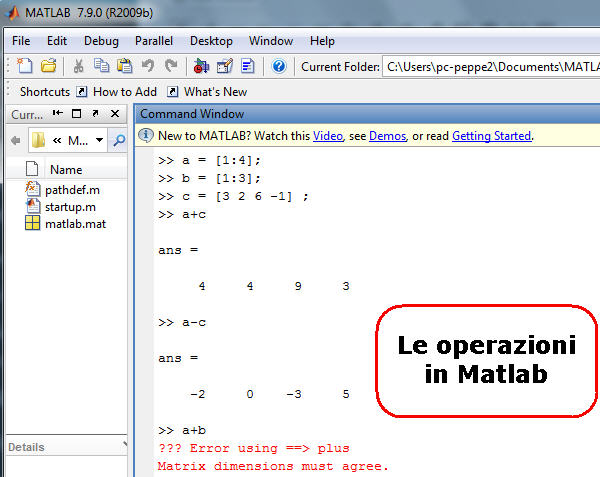Screen dimensions: 600x477
Task: Launch Simulink from the toolbar icon
Action: pyautogui.click(x=201, y=66)
